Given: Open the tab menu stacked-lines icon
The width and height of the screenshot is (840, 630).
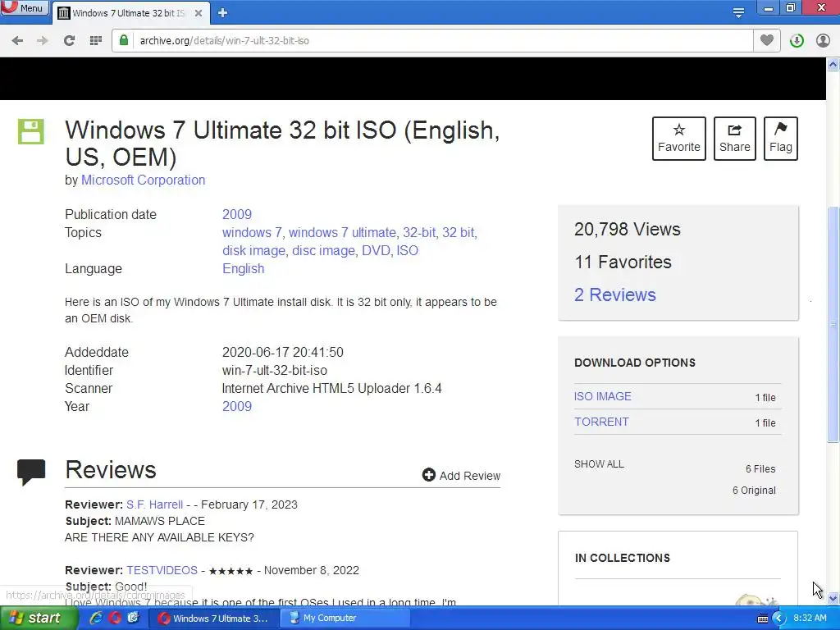Looking at the screenshot, I should coord(738,13).
